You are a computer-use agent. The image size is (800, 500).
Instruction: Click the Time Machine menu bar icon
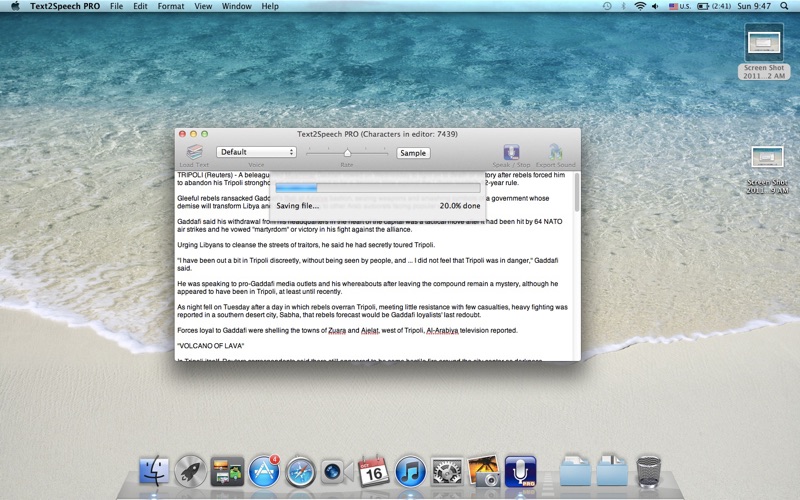click(607, 6)
